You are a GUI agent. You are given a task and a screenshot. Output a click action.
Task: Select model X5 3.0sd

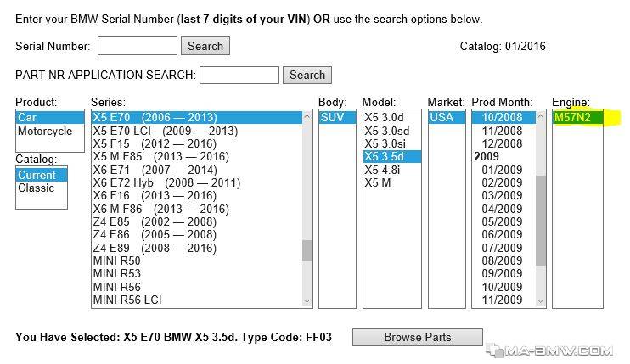(x=391, y=131)
